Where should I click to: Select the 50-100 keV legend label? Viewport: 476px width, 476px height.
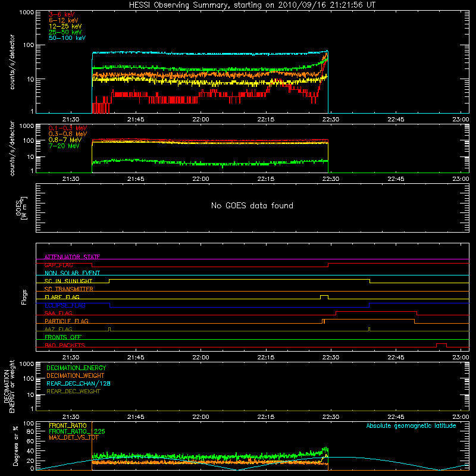[67, 38]
